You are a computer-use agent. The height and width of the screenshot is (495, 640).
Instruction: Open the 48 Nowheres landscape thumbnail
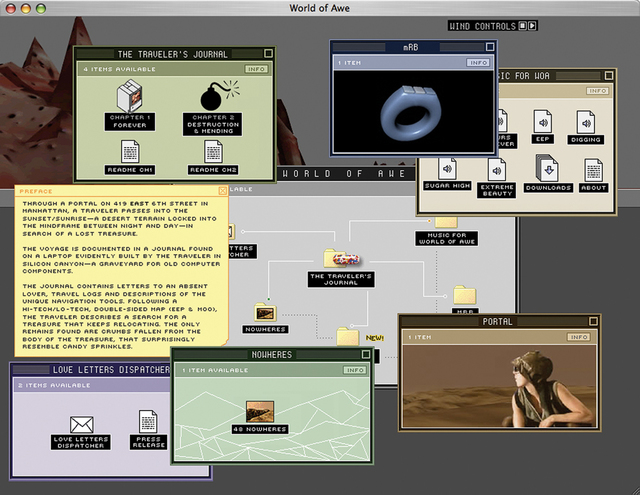(260, 411)
